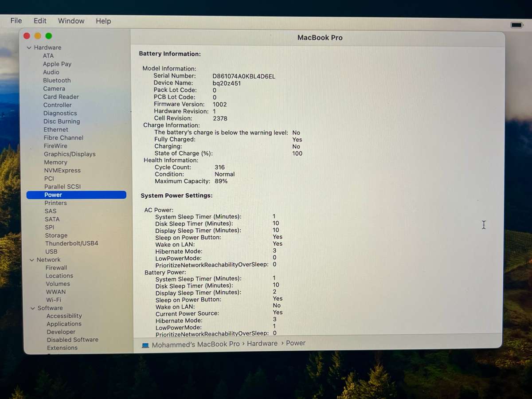Collapse the Software section chevron

pyautogui.click(x=33, y=308)
